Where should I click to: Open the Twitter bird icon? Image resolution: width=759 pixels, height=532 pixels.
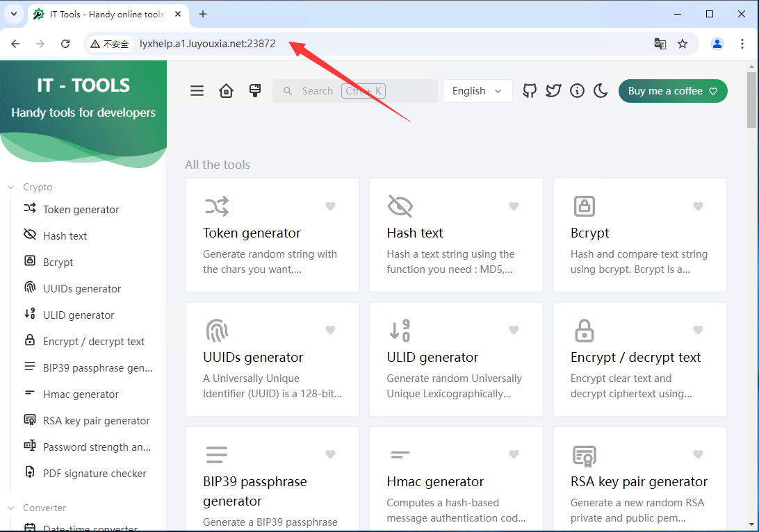(553, 91)
